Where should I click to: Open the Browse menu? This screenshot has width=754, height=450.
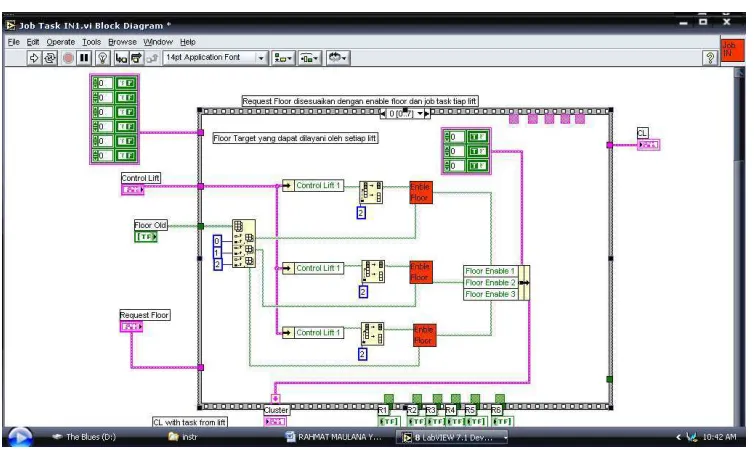point(122,42)
